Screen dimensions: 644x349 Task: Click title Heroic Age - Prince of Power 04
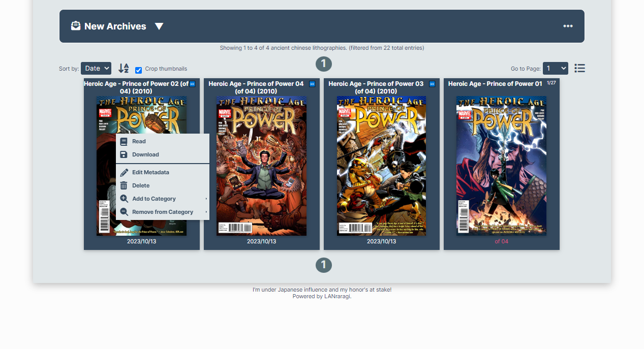point(256,87)
